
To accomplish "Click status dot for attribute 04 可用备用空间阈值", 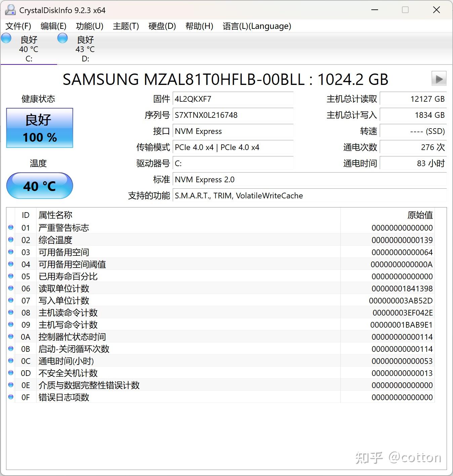I will (x=11, y=264).
